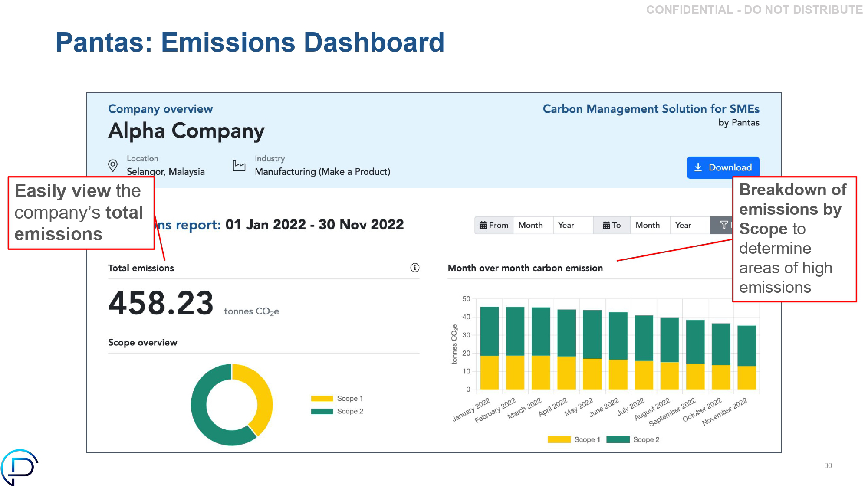The image size is (868, 488).
Task: Click the Download button
Action: [x=723, y=167]
